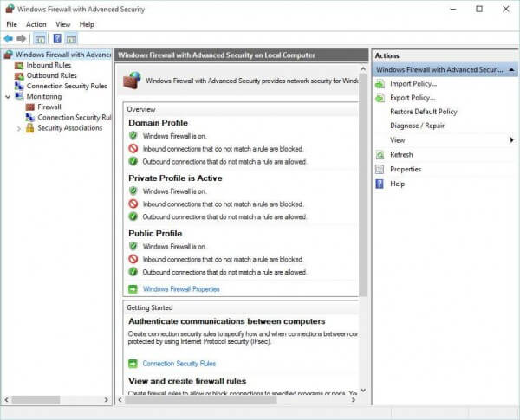Click the View and create firewall rules heading

[187, 381]
